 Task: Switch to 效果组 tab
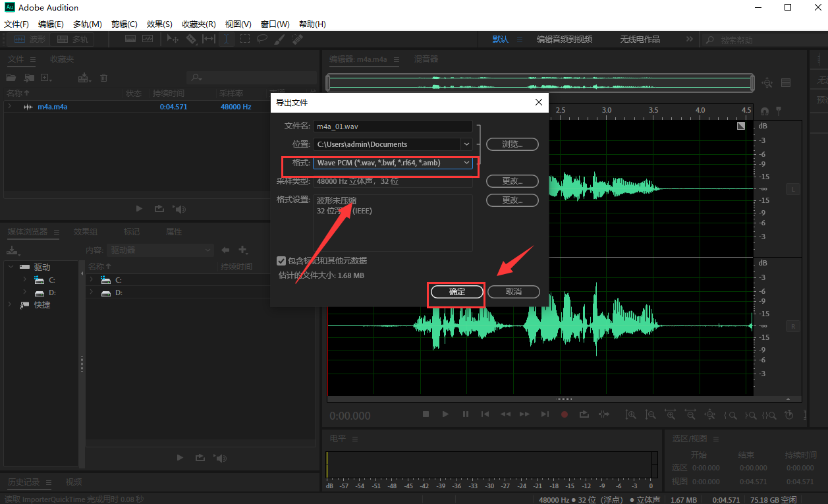pyautogui.click(x=86, y=232)
